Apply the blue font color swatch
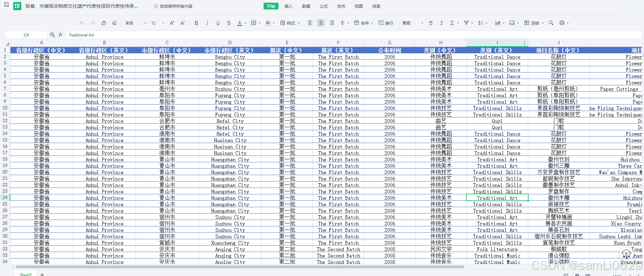 240,23
